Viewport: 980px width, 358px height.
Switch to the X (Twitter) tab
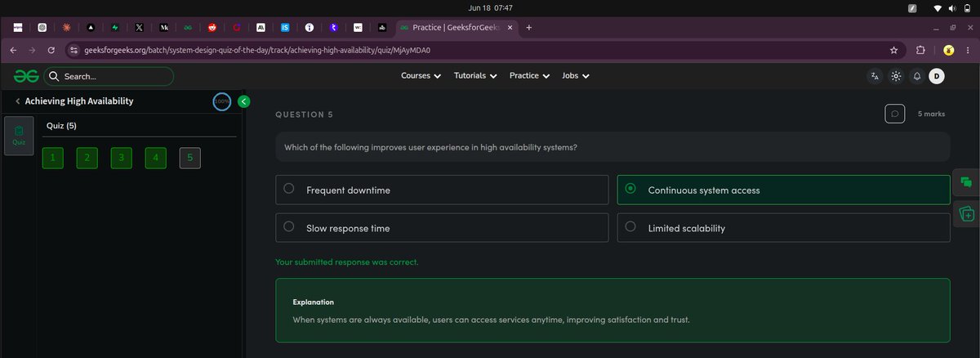pyautogui.click(x=139, y=27)
